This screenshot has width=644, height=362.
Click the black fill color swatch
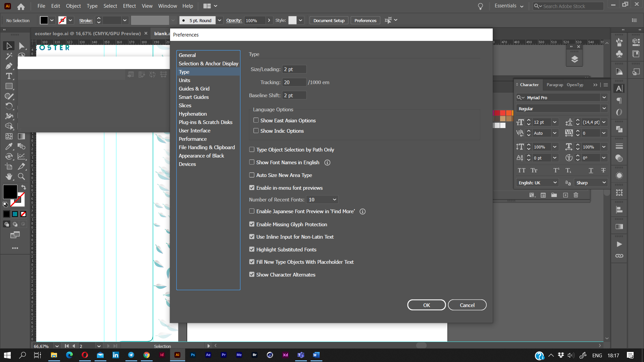coord(10,192)
